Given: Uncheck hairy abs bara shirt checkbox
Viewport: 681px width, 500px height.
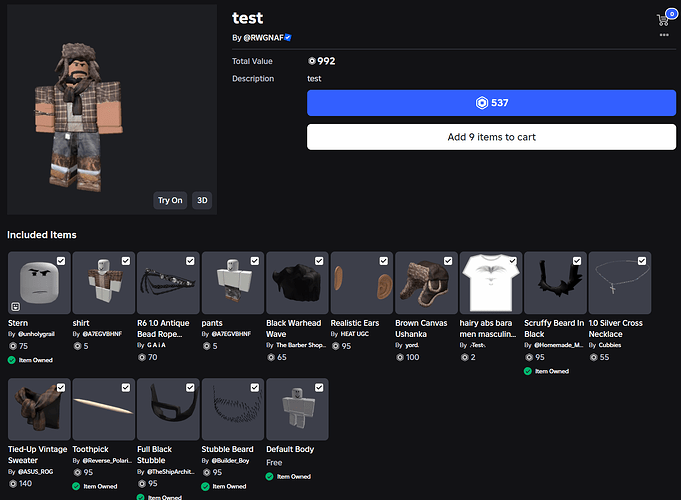Looking at the screenshot, I should tap(512, 261).
